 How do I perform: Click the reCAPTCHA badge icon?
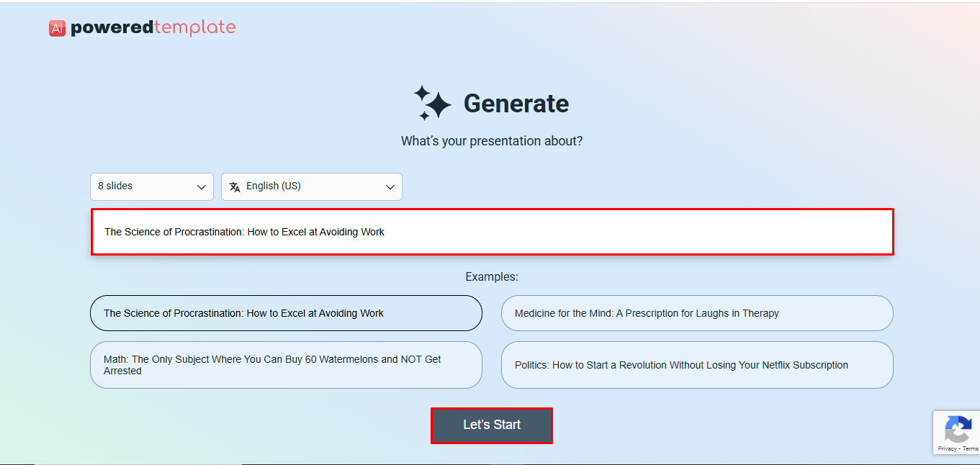point(958,430)
